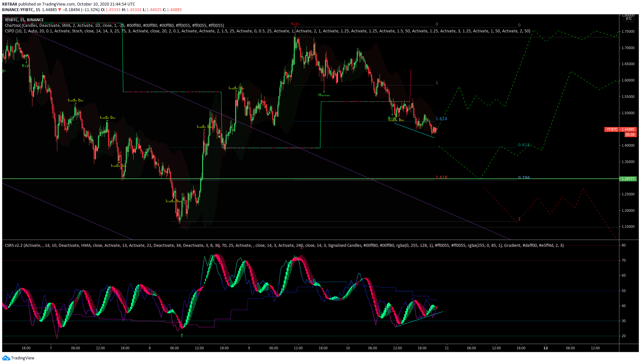Click the 'XBTBAX published on TradingView.com' header text

(39, 4)
